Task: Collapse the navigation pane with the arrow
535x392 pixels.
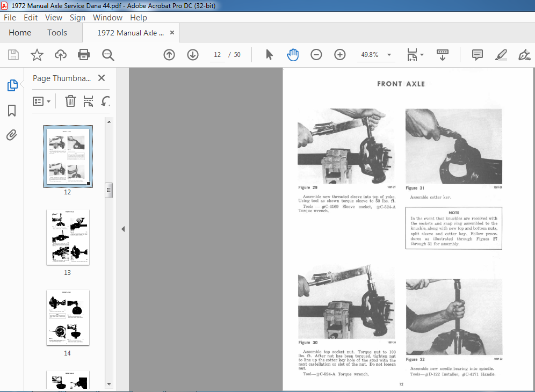Action: click(123, 229)
